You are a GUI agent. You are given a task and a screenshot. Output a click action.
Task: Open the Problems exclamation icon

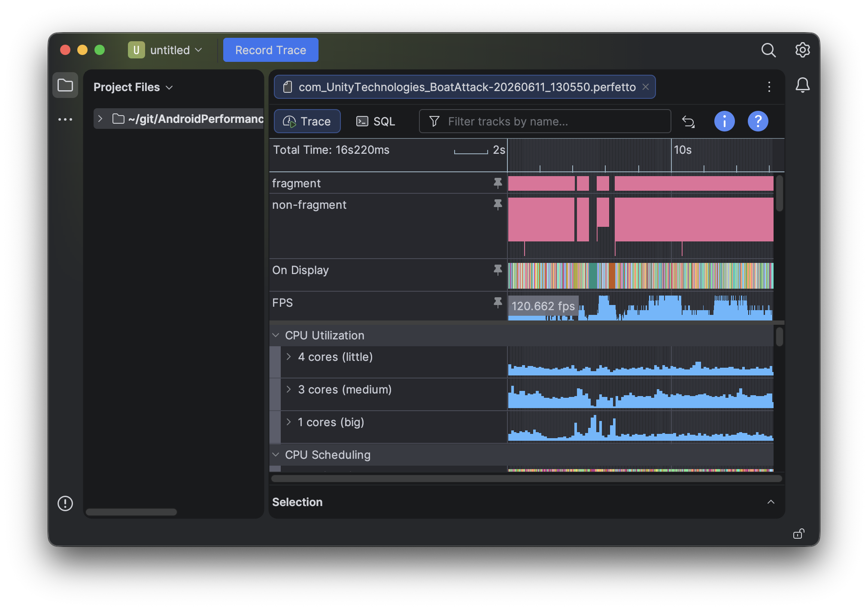tap(65, 503)
